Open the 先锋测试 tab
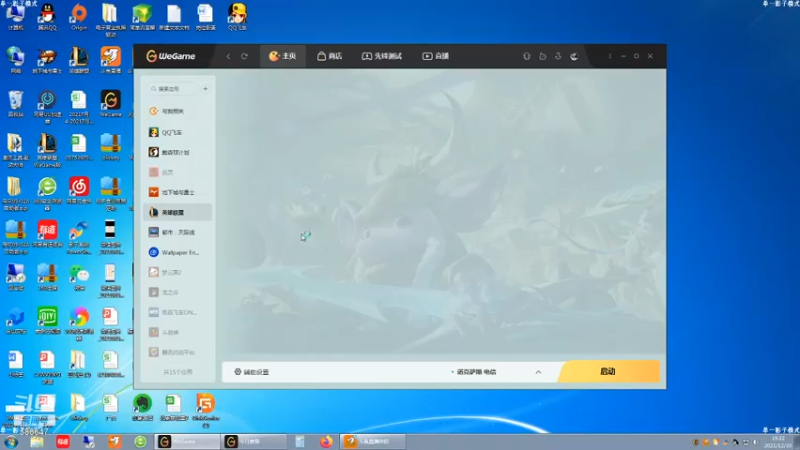This screenshot has height=450, width=800. coord(382,56)
